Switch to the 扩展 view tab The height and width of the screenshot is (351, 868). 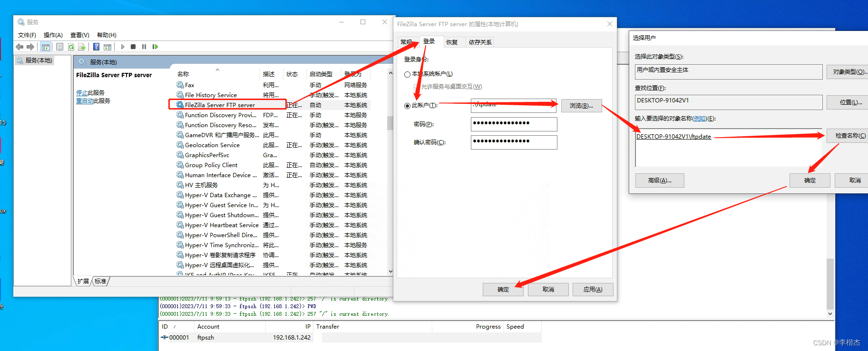(83, 281)
